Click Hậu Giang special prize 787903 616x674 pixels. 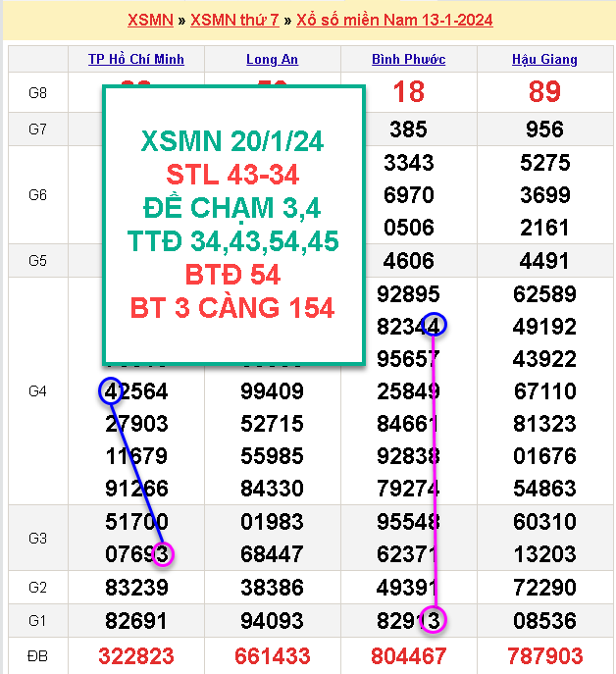(544, 656)
